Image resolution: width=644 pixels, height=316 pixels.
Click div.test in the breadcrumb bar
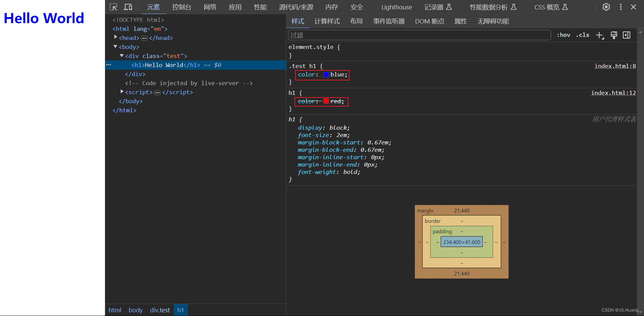(x=160, y=310)
